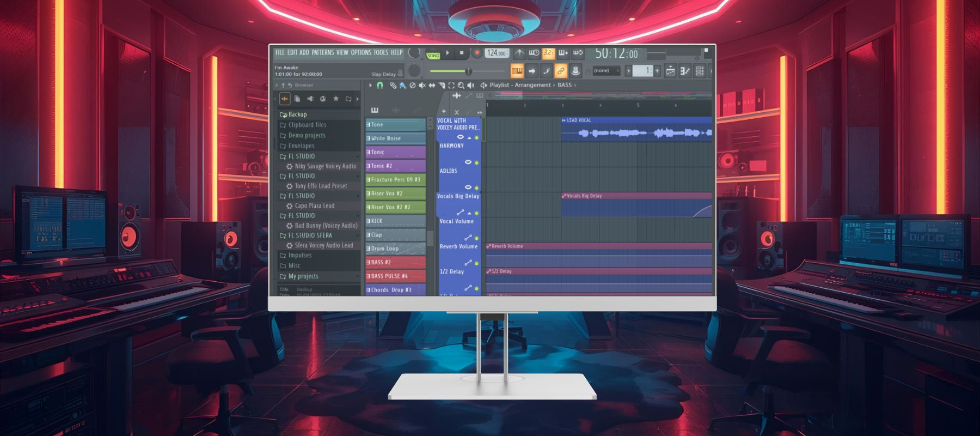Enable the magnet snap tool in playlist

[x=380, y=85]
